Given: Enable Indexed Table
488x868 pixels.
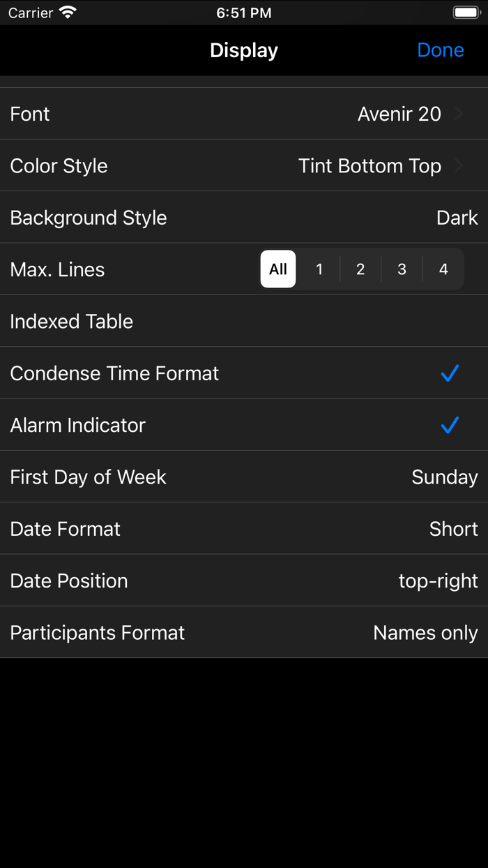Looking at the screenshot, I should [244, 322].
